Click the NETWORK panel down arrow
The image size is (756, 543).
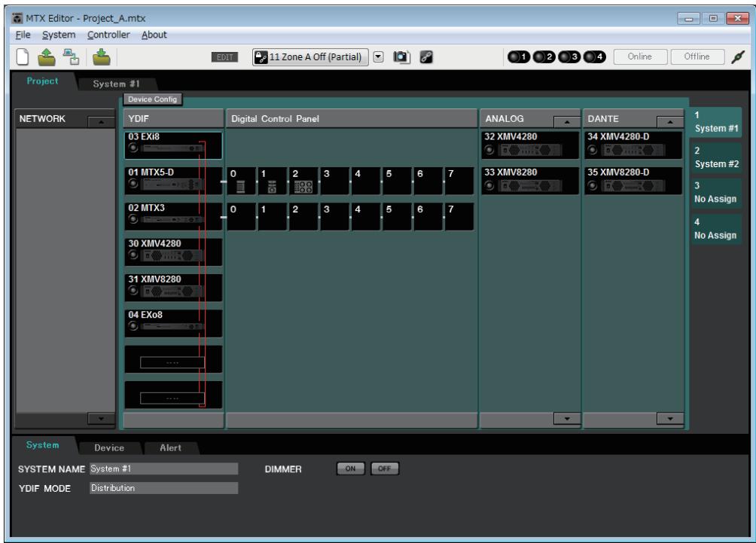click(x=101, y=418)
